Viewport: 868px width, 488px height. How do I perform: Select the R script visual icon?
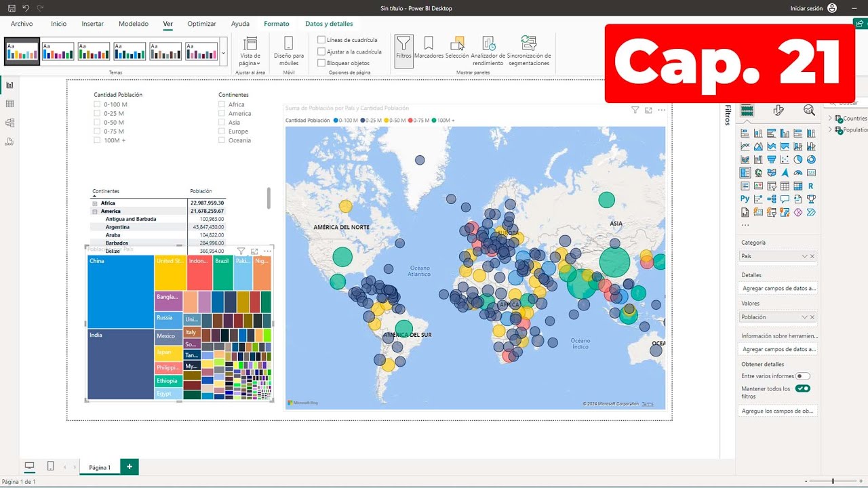coord(811,186)
